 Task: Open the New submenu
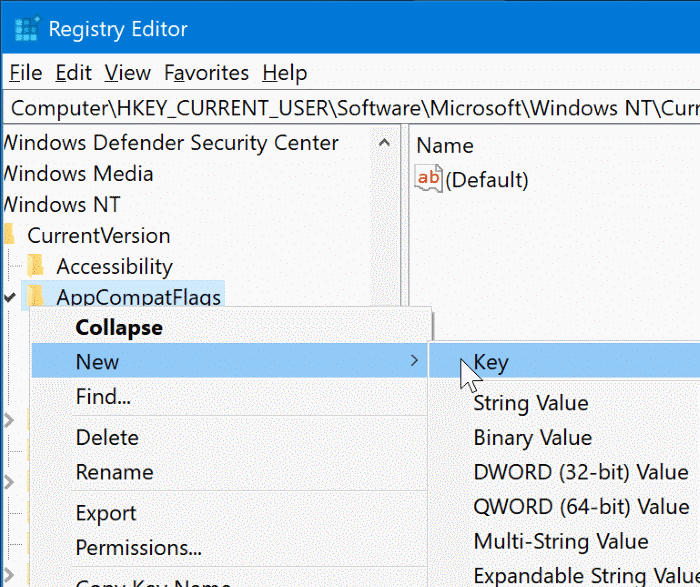[229, 361]
